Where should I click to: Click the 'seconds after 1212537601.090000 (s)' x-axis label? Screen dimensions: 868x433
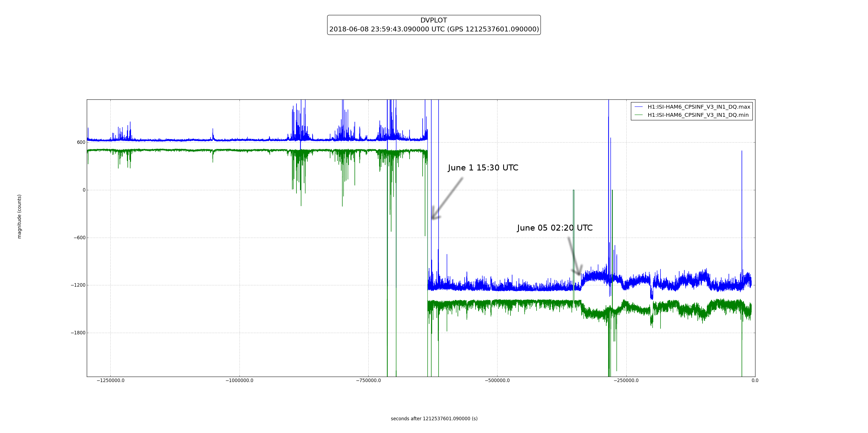pyautogui.click(x=434, y=419)
